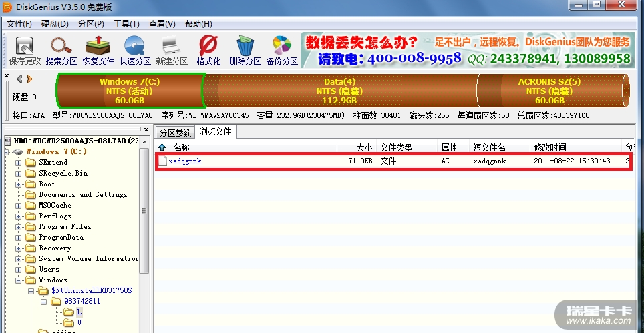The height and width of the screenshot is (333, 644).
Task: Expand the Recovery folder node
Action: pyautogui.click(x=19, y=248)
